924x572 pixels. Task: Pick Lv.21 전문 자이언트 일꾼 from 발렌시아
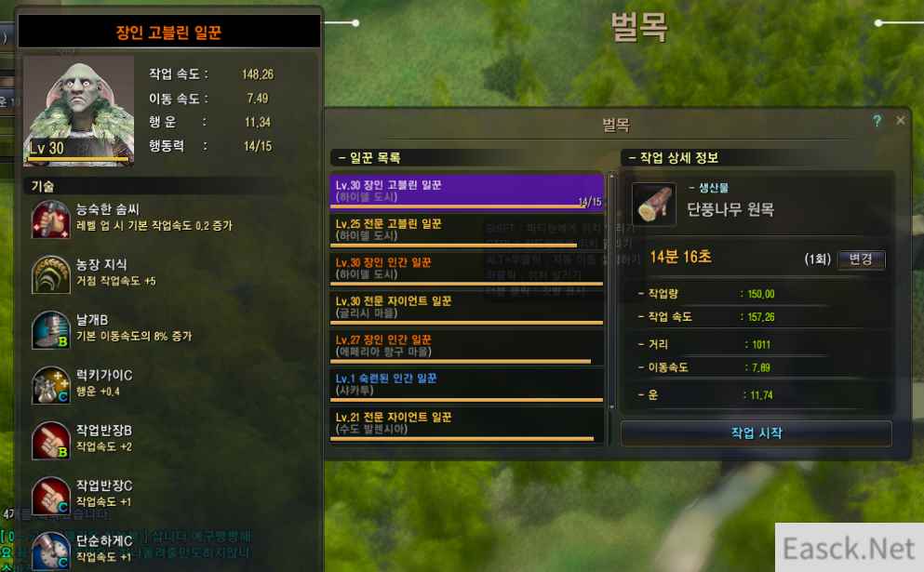(466, 423)
